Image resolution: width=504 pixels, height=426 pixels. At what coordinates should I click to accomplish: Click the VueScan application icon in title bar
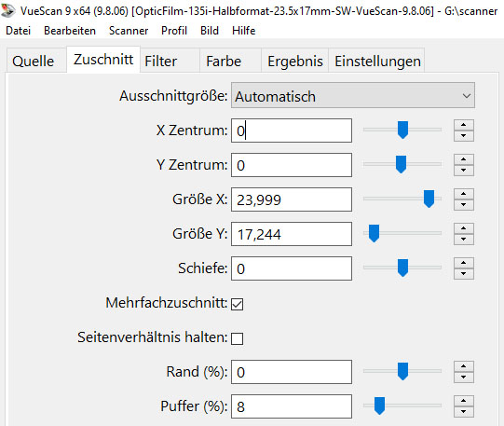tap(7, 10)
